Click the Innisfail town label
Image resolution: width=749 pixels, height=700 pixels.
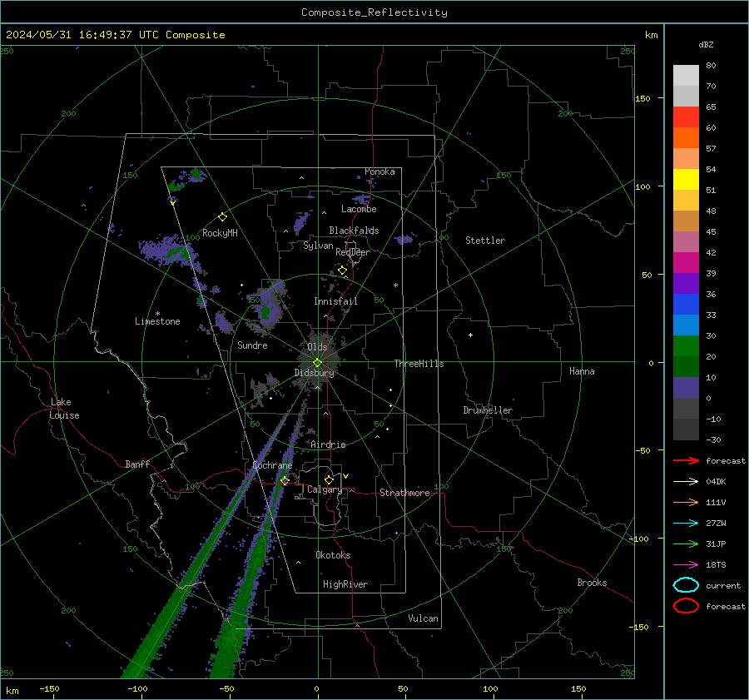(335, 301)
